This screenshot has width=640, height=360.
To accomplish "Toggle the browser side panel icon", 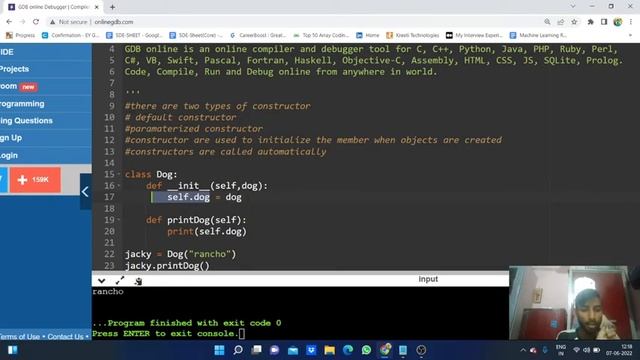I will (x=604, y=22).
